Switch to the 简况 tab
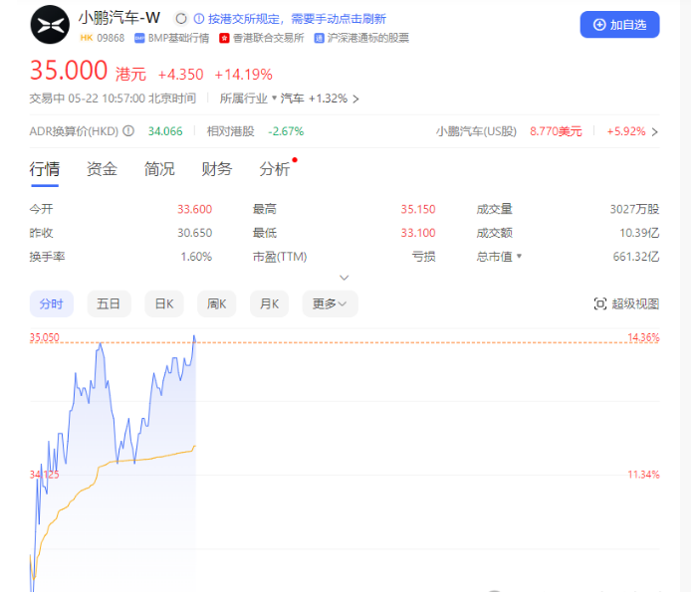Screen dimensions: 700x592 [x=159, y=169]
